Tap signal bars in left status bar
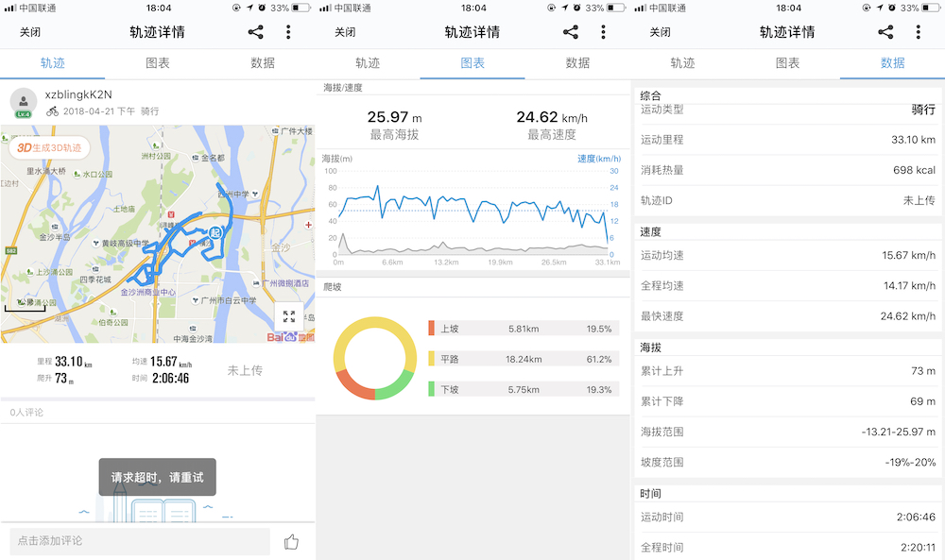Screen dimensions: 945x560 pos(9,8)
